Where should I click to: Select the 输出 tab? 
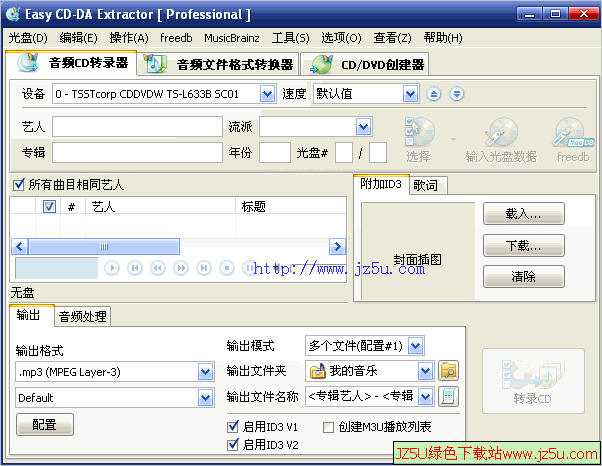(x=31, y=316)
